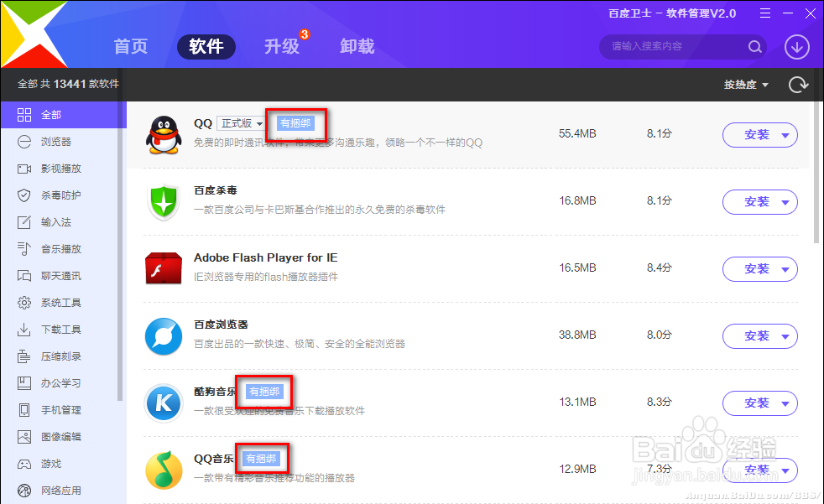Screen dimensions: 824x504
Task: Select the 全部 category in the sidebar
Action: pyautogui.click(x=63, y=115)
